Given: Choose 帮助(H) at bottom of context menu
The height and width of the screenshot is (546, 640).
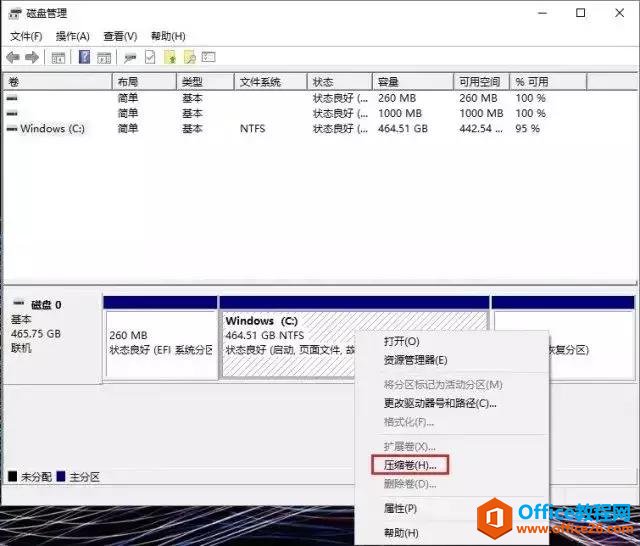Looking at the screenshot, I should pyautogui.click(x=401, y=533).
